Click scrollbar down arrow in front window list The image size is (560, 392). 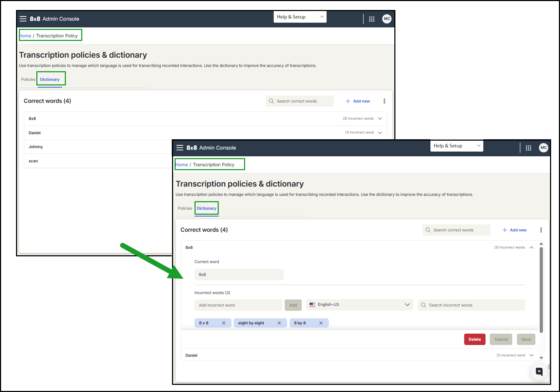tap(541, 358)
